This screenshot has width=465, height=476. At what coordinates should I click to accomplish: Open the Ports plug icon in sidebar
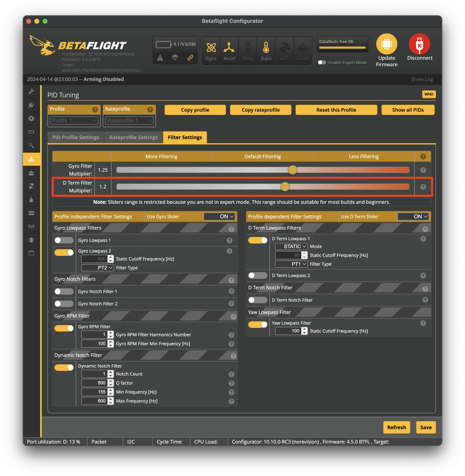point(31,105)
